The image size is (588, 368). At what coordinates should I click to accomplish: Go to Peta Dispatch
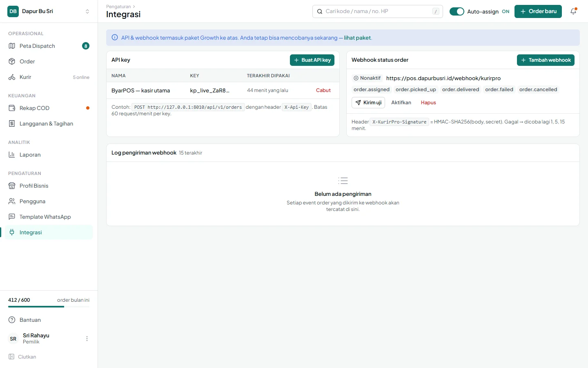tap(49, 46)
